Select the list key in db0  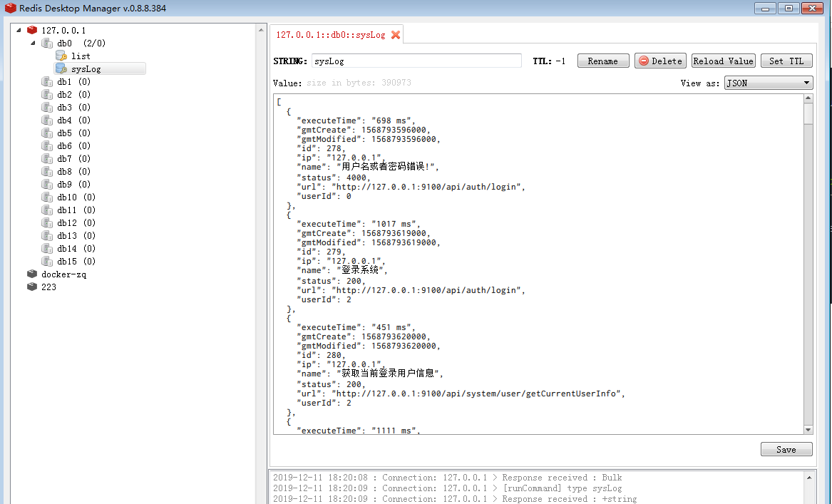81,56
